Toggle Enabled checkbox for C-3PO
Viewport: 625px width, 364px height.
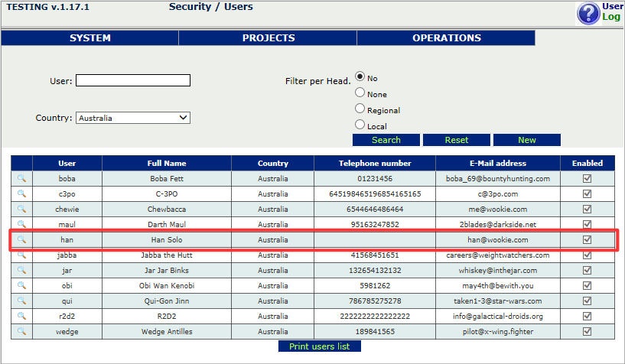point(588,193)
